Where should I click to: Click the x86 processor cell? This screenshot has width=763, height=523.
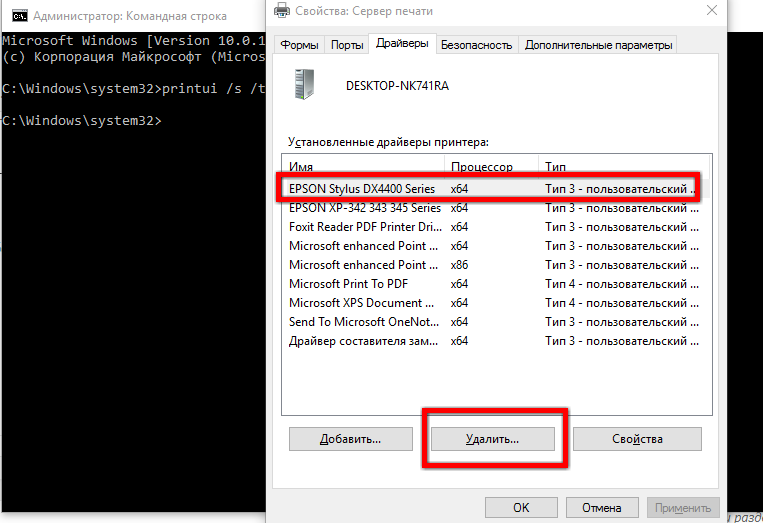(459, 265)
